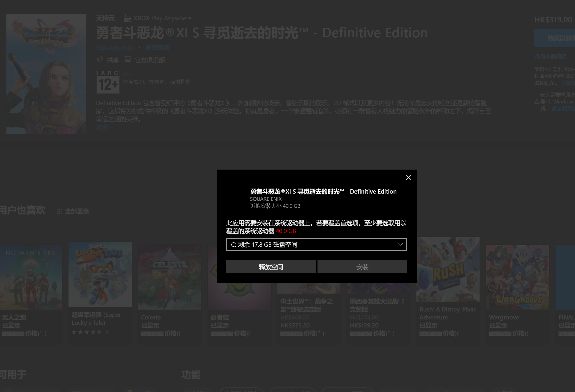This screenshot has height=392, width=575.
Task: Click HK$375.20 discounted price
Action: (x=295, y=325)
